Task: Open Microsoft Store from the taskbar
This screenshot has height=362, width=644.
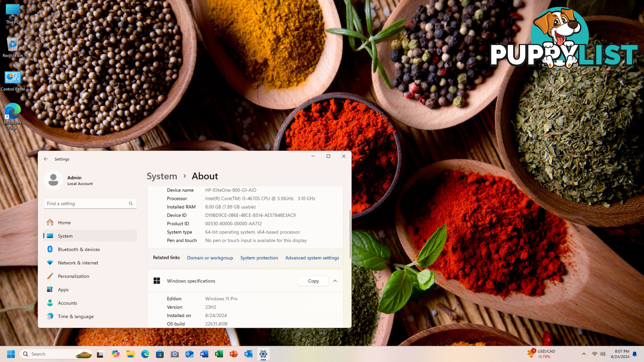Action: [160, 354]
